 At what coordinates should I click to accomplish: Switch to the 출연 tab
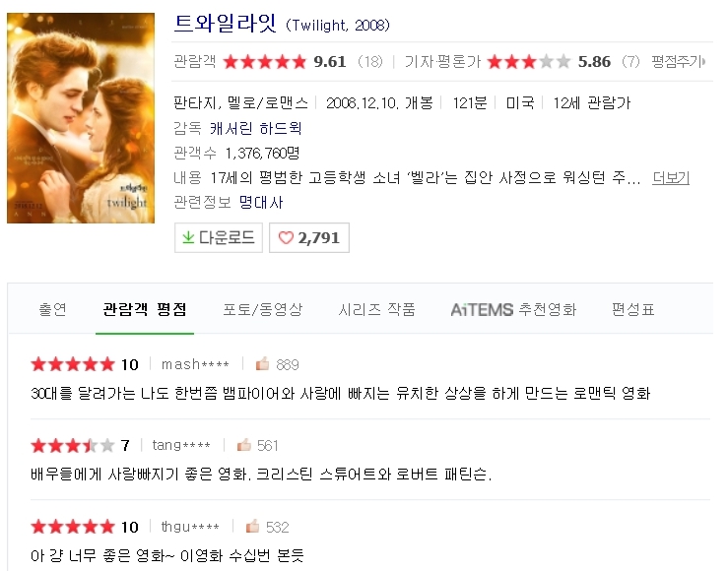[52, 309]
